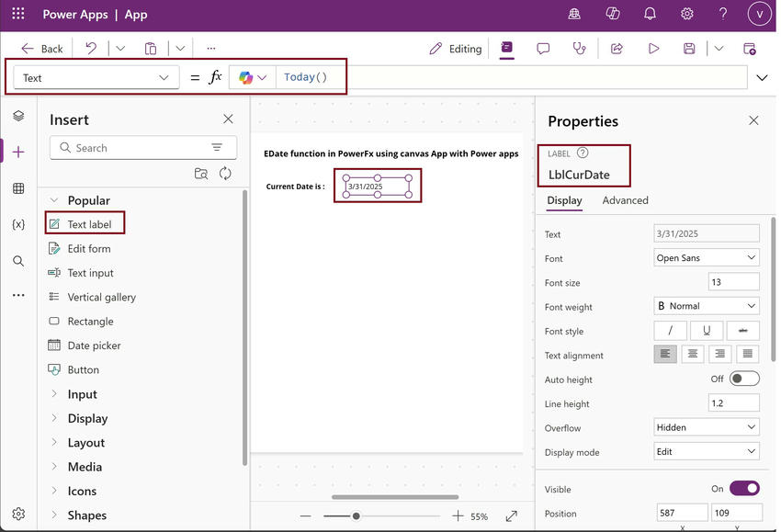Screen dimensions: 781x532
Task: Click the paste clipboard icon
Action: tap(151, 49)
